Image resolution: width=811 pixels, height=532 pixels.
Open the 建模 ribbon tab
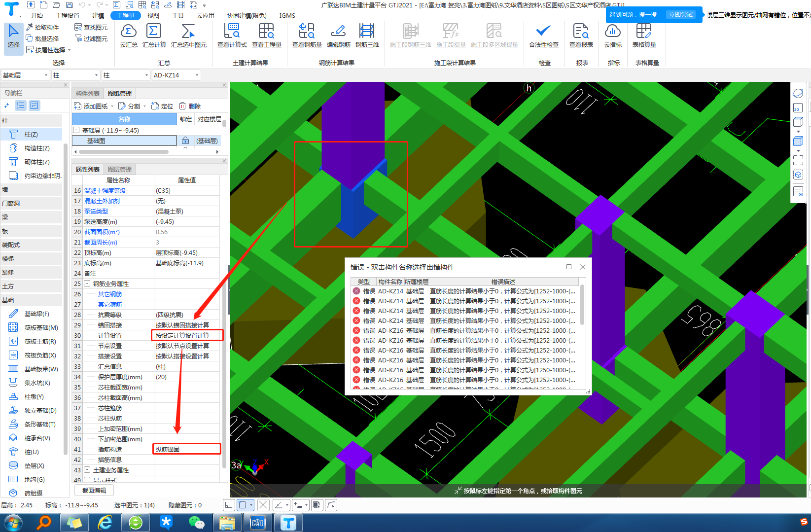click(x=98, y=15)
